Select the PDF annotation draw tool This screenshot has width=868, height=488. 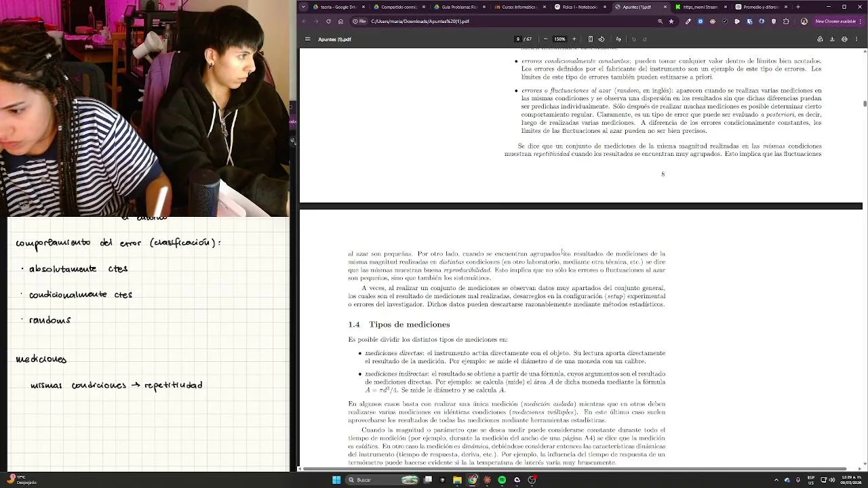click(618, 39)
